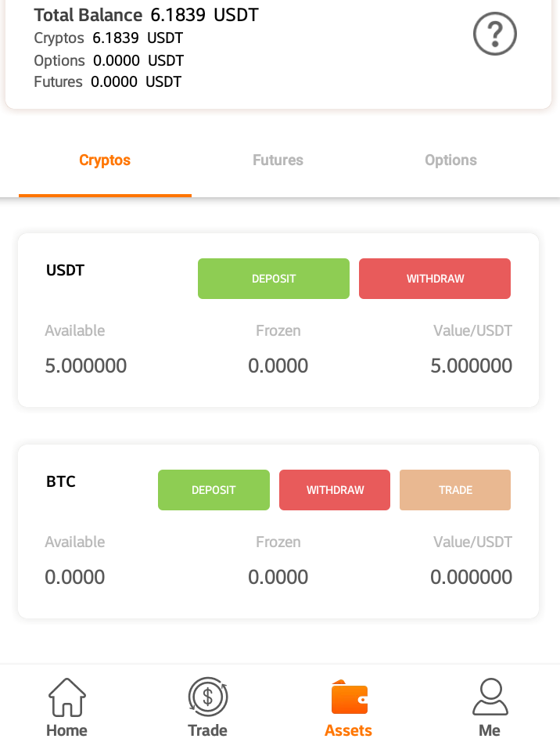Tap the Home label in bottom navigation
Viewport: 560px width, 753px height.
(66, 730)
